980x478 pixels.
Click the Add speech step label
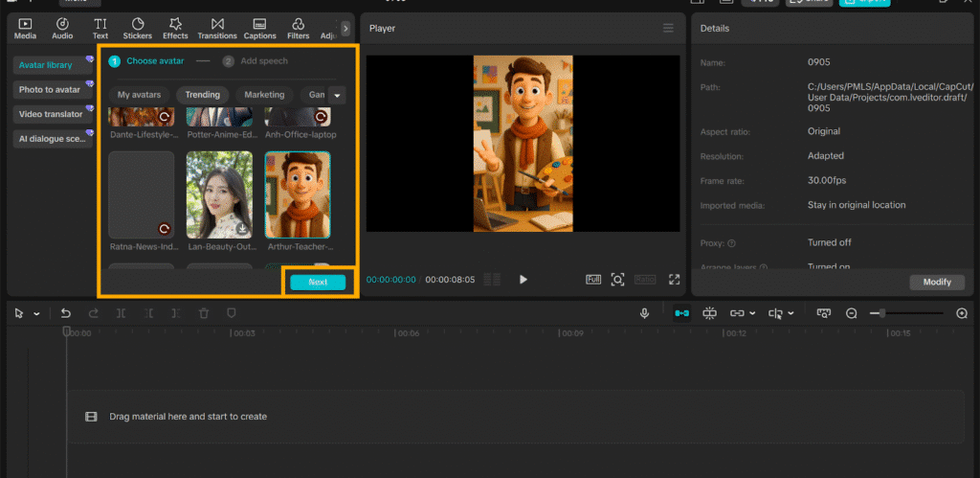point(264,60)
